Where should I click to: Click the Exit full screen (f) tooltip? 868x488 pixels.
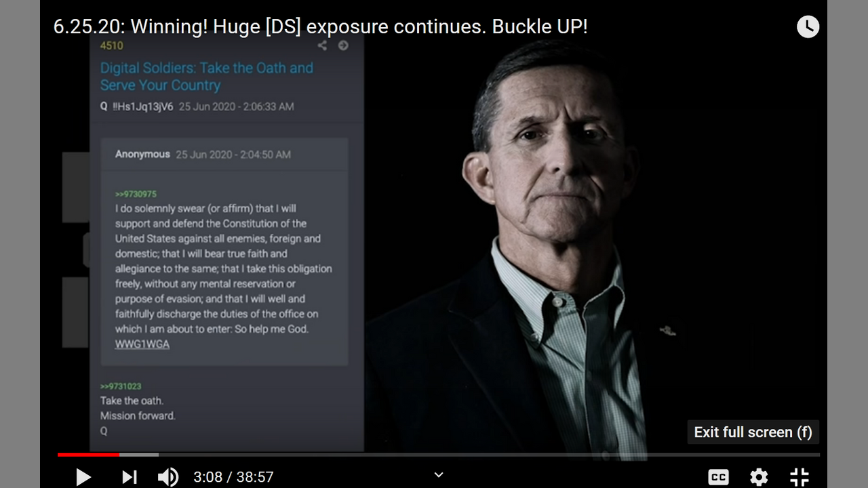pyautogui.click(x=753, y=432)
